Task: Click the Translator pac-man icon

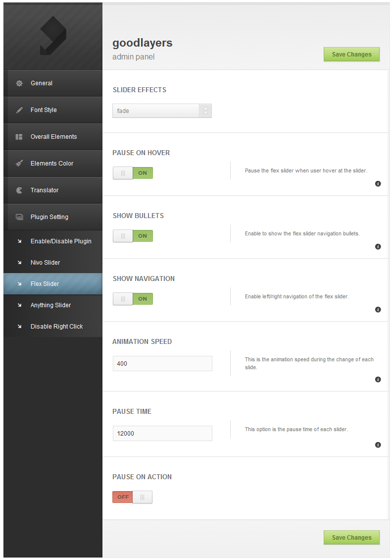Action: pos(19,190)
